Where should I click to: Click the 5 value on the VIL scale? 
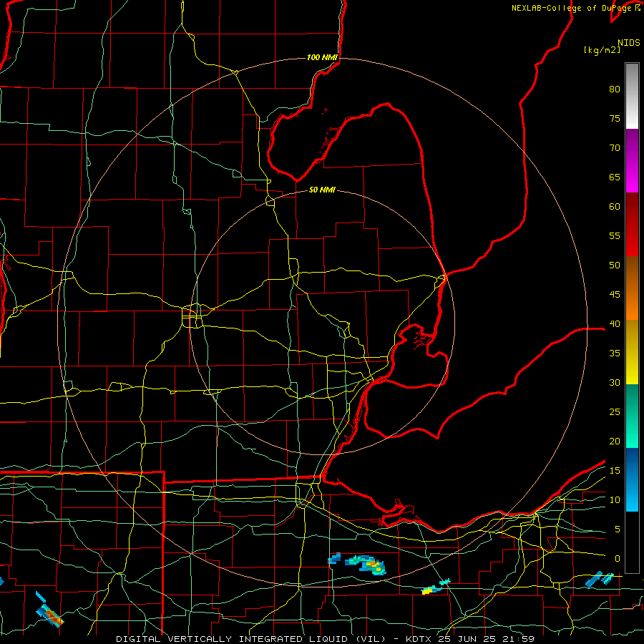pos(618,529)
